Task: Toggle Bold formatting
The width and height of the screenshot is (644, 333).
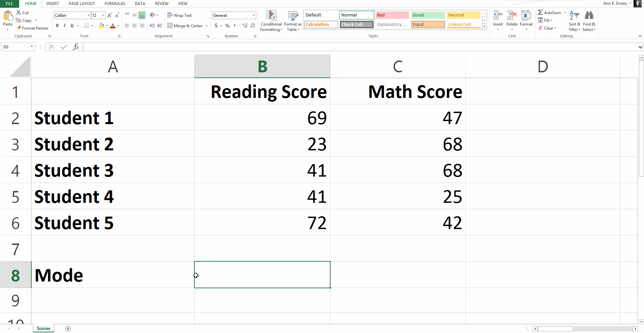Action: (57, 26)
